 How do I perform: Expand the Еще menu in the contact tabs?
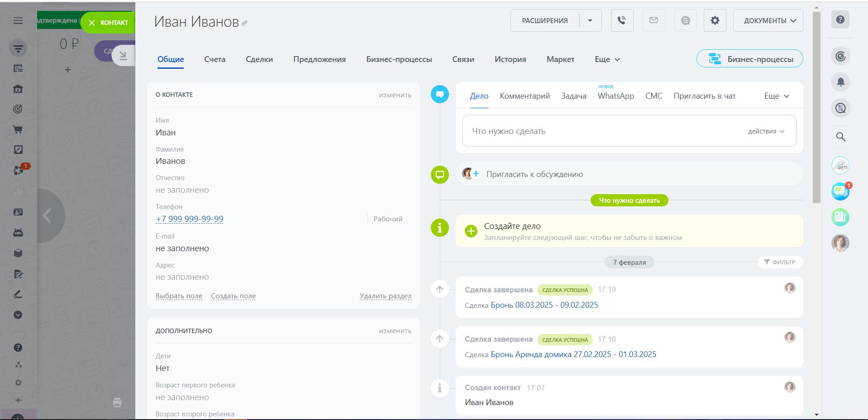[x=607, y=59]
